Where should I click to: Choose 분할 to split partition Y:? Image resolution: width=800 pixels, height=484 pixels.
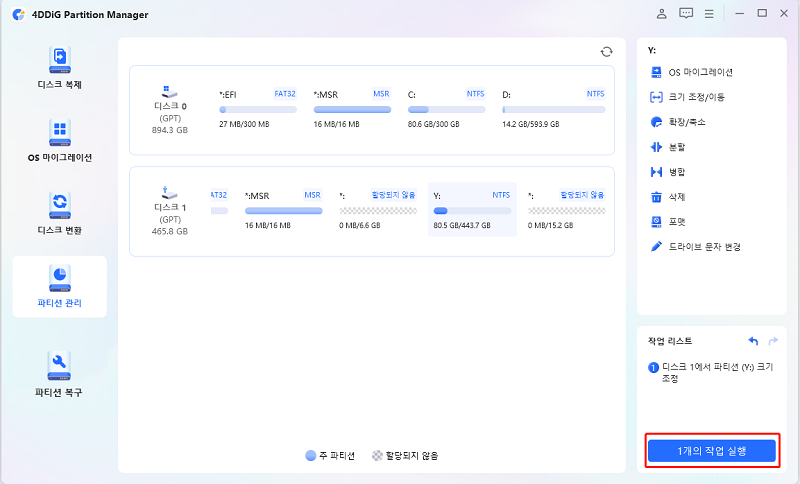[668, 147]
